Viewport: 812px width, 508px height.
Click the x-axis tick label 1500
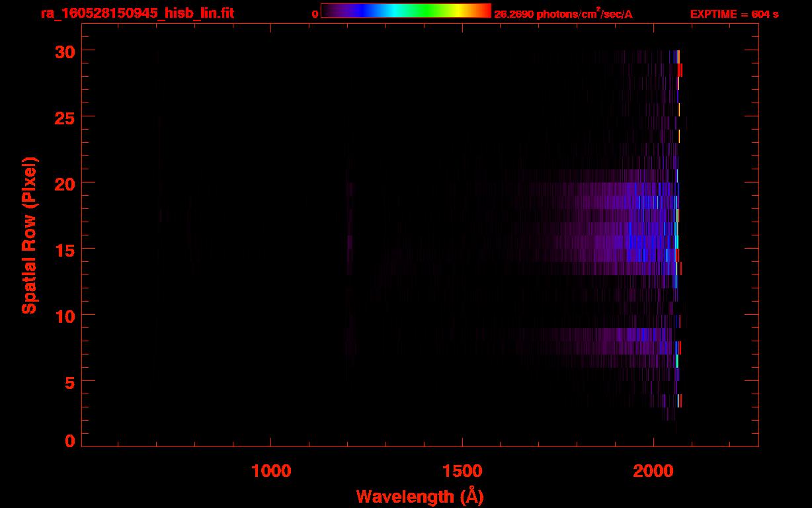point(462,470)
